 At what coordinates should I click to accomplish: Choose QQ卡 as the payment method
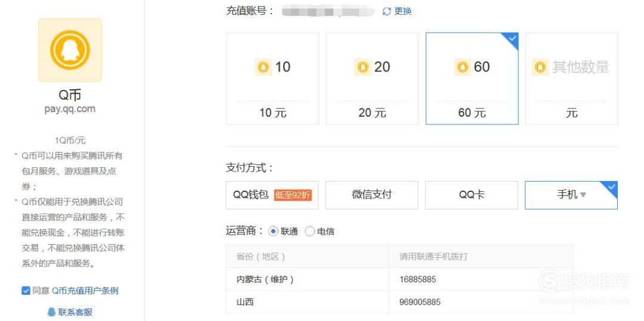click(472, 195)
